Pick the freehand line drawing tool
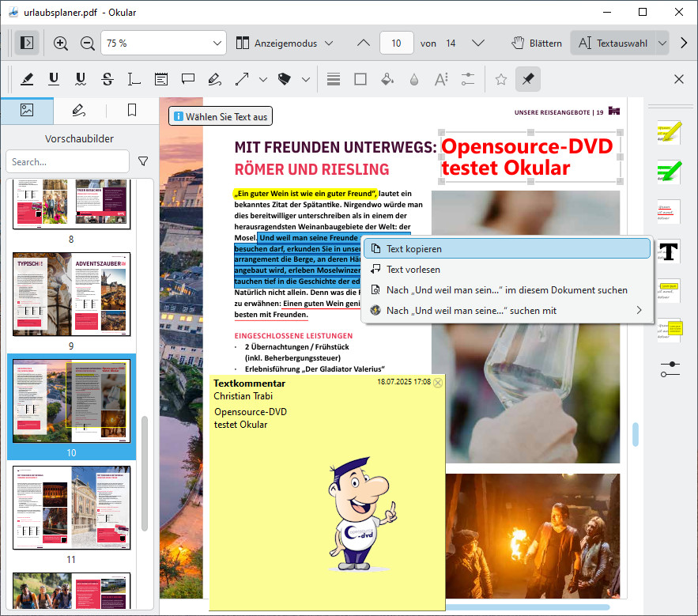This screenshot has height=616, width=698. tap(213, 79)
